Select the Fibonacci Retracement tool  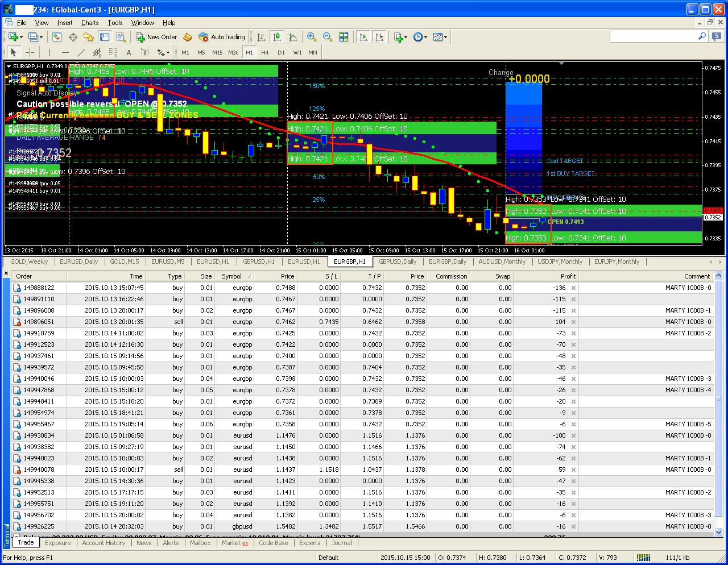tap(113, 52)
